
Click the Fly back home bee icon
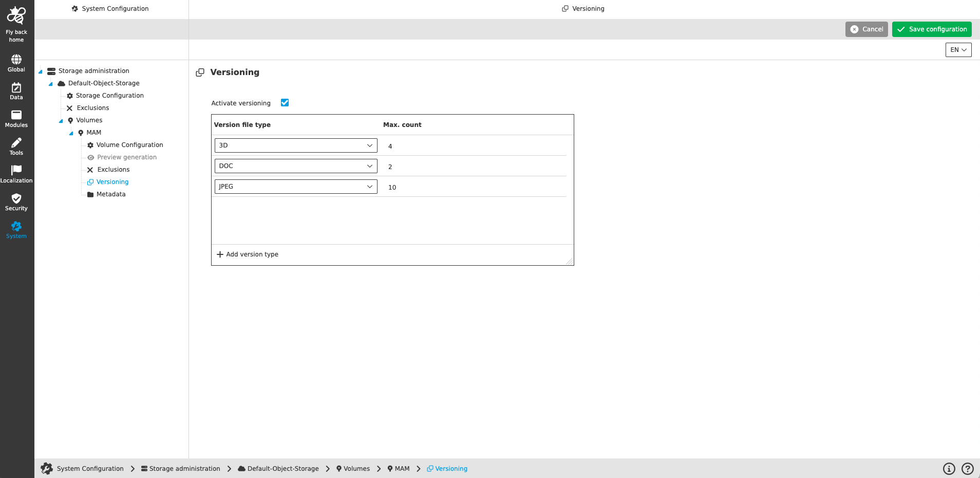coord(16,14)
